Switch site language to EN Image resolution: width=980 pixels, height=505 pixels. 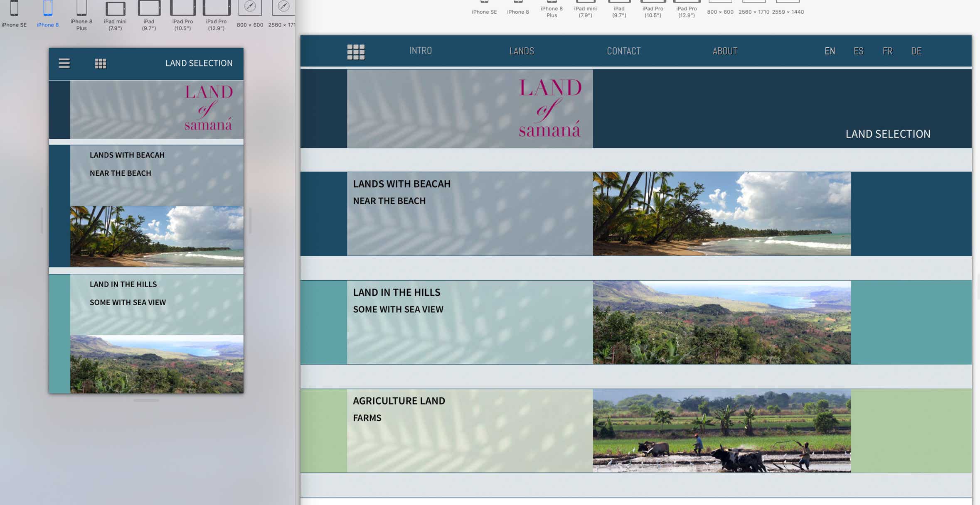pyautogui.click(x=830, y=51)
